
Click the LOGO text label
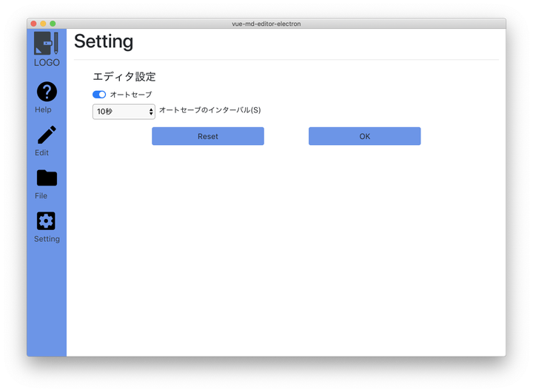47,63
